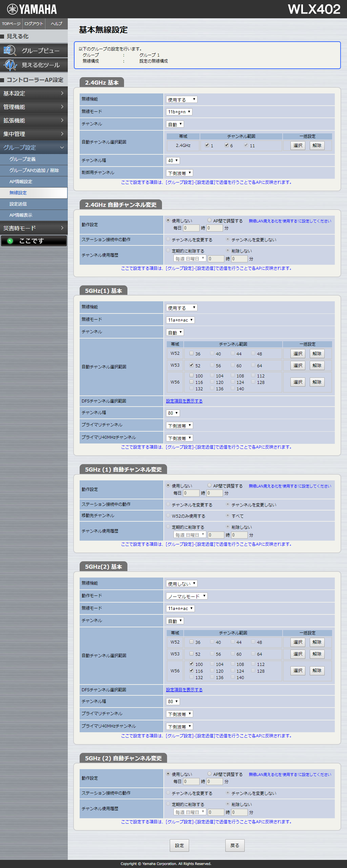Click 2.4GHz 一括設定 解除 button
Image resolution: width=347 pixels, height=868 pixels.
tap(317, 146)
